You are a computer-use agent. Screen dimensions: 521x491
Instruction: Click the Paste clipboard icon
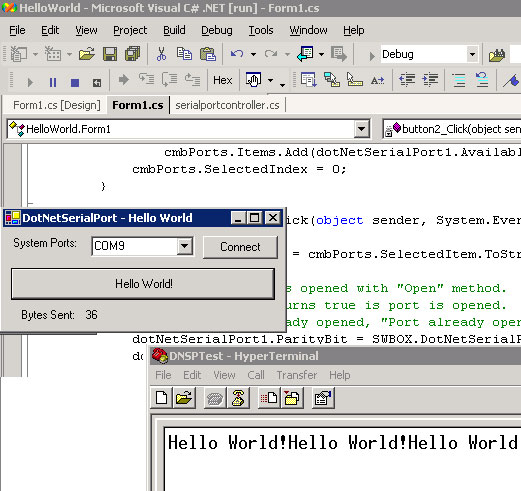[x=208, y=54]
